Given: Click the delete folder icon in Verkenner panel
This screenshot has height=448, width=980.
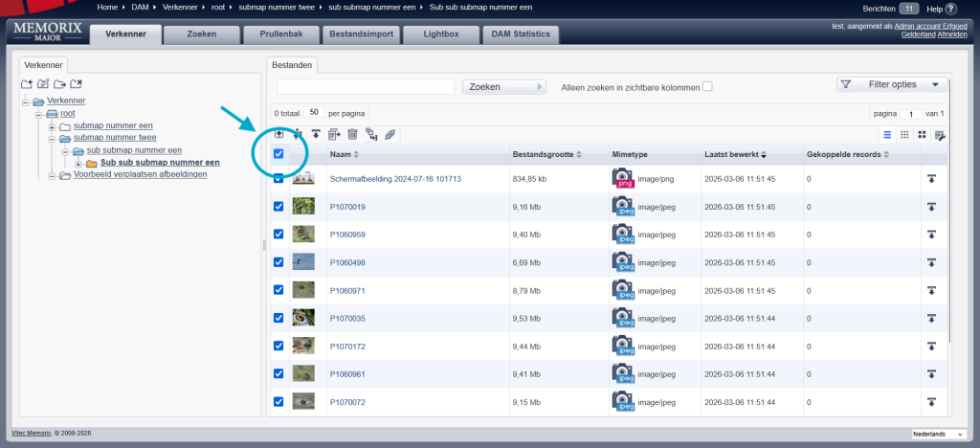Looking at the screenshot, I should click(x=77, y=84).
